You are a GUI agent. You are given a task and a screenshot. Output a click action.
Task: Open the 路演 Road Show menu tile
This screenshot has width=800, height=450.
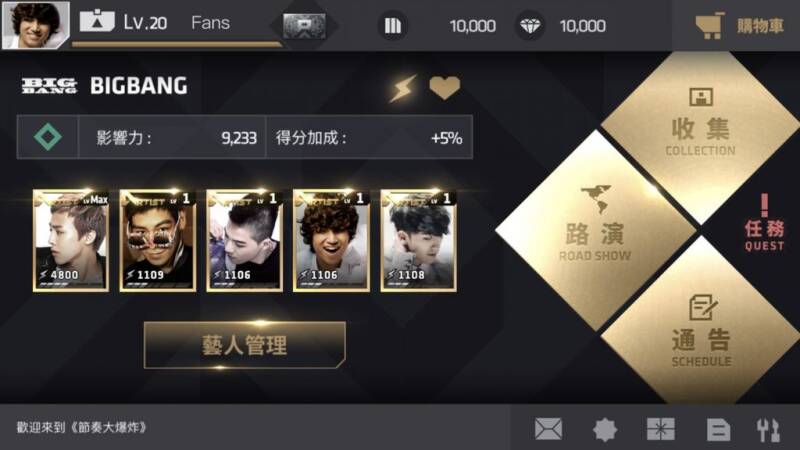[x=595, y=232]
